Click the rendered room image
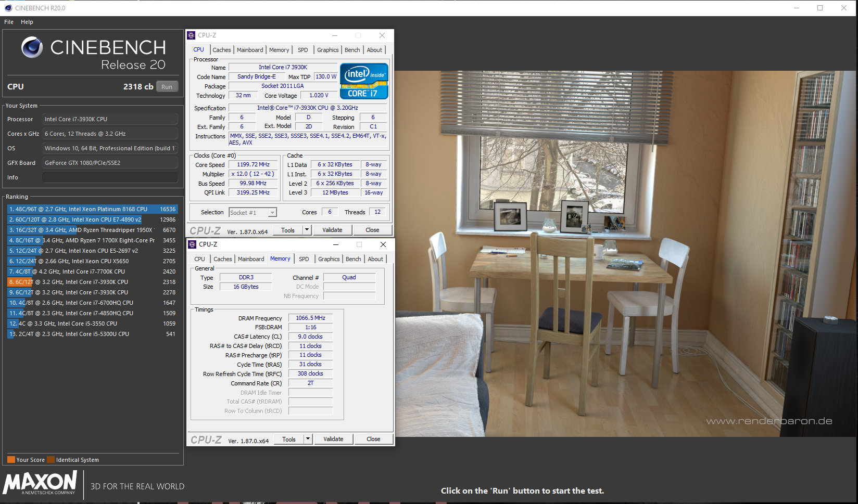Viewport: 858px width, 504px height. click(x=626, y=254)
